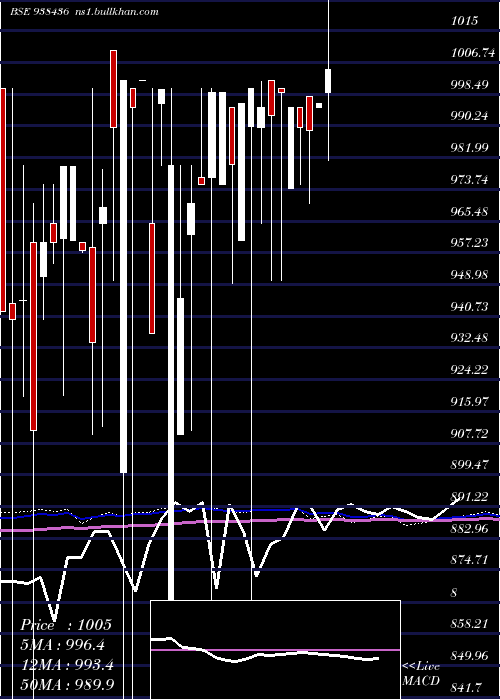Viewport: 500px width, 700px height.
Task: Click the 50MA : 989.9 readout
Action: pyautogui.click(x=67, y=684)
